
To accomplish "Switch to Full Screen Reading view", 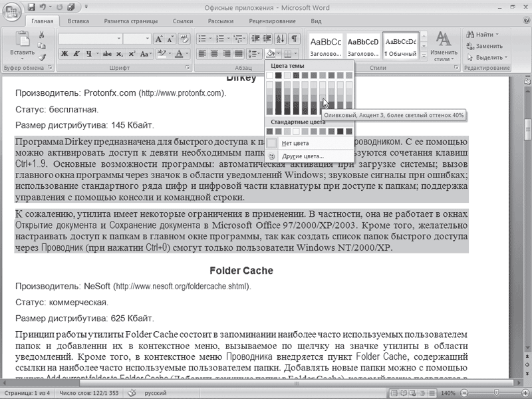I will point(404,393).
